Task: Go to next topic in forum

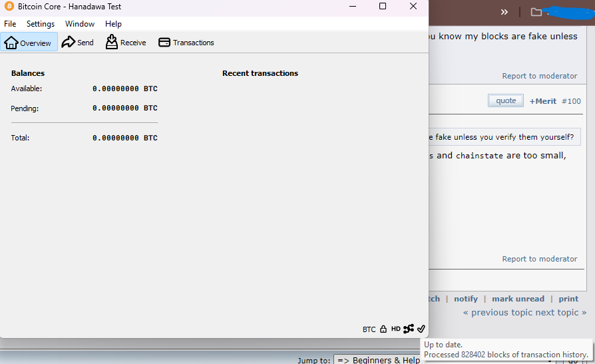Action: [x=561, y=312]
